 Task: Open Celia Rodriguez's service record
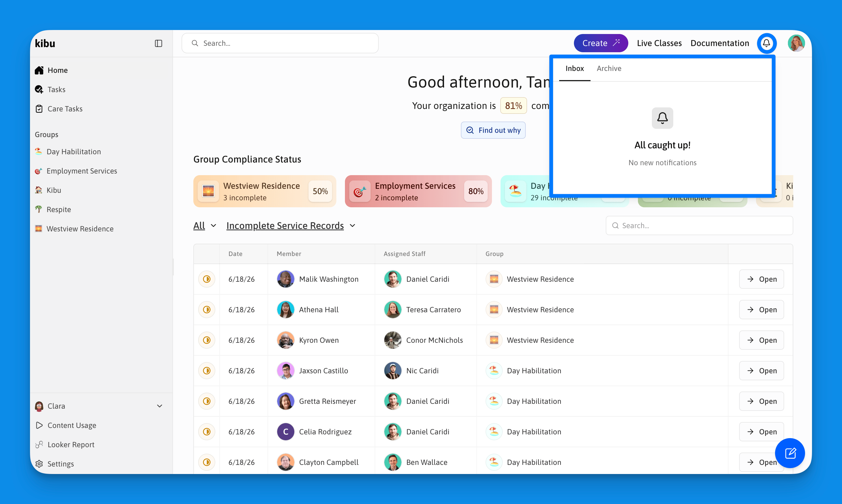(761, 432)
